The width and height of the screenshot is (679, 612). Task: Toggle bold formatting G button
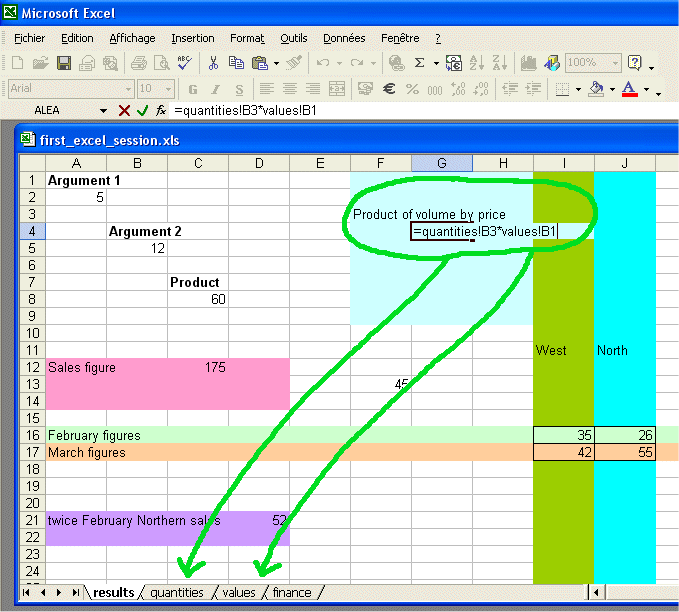pyautogui.click(x=192, y=89)
